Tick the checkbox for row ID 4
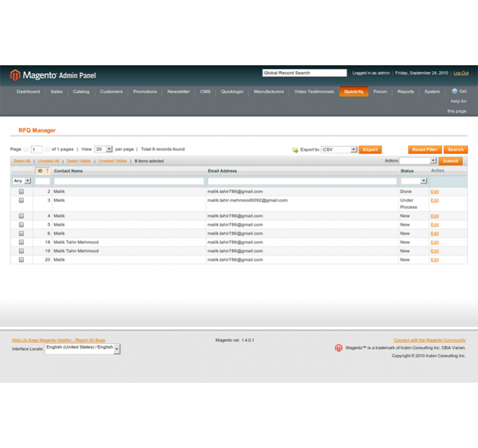This screenshot has width=478, height=448. (21, 216)
